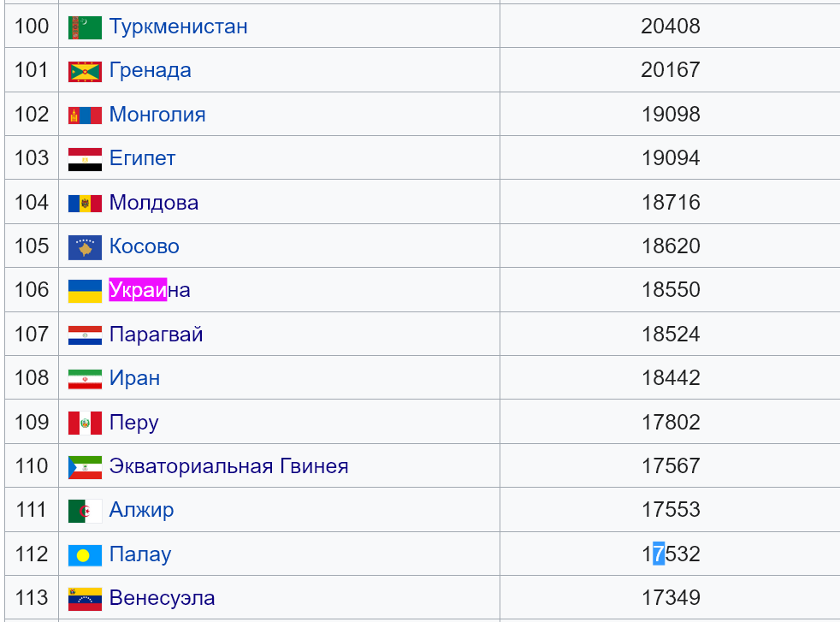Click the Mongolia flag icon
The image size is (840, 622).
pos(85,116)
